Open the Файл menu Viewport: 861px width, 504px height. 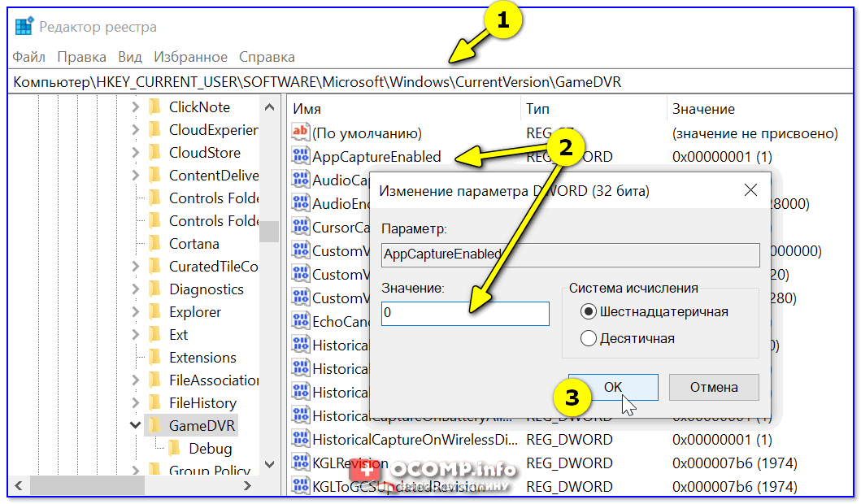[28, 57]
